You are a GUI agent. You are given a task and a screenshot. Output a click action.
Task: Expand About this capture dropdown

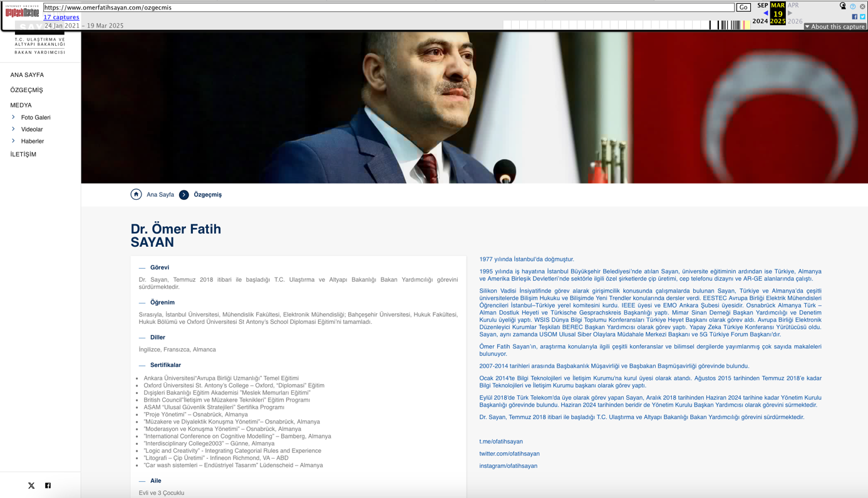835,26
